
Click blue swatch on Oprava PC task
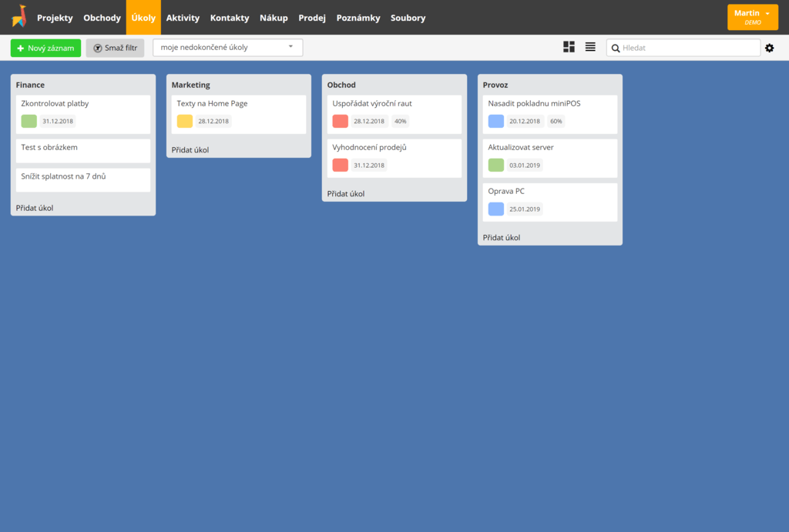tap(496, 209)
